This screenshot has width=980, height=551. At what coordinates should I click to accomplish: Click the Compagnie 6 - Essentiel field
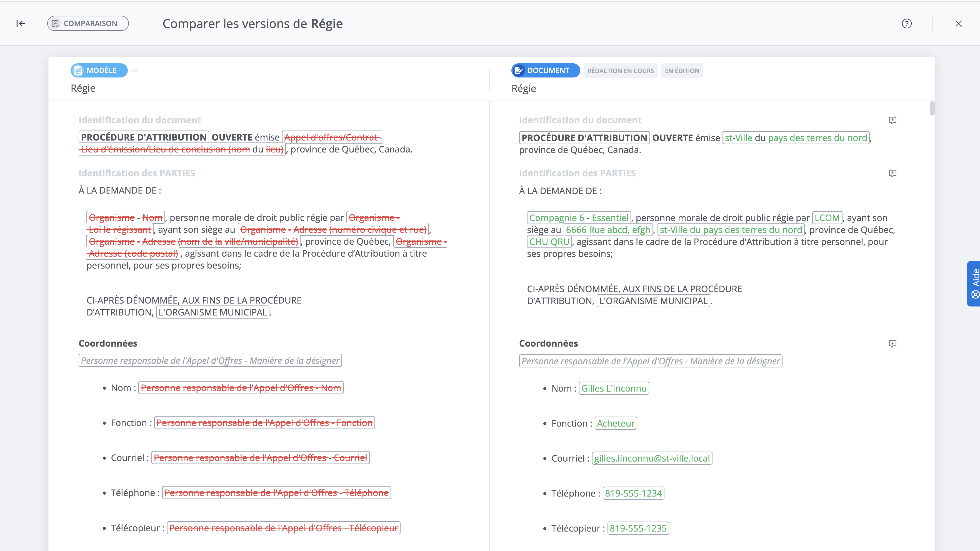[x=579, y=218]
